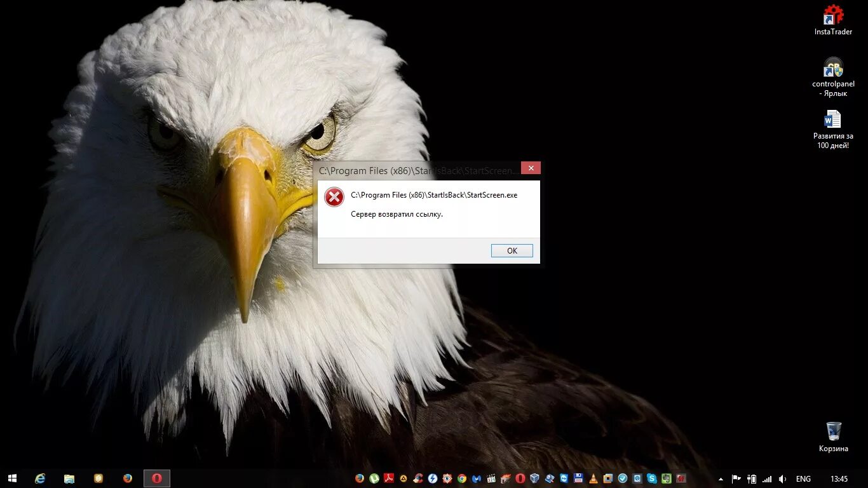868x488 pixels.
Task: Launch TeamViewer from quick launch bar
Action: (x=564, y=478)
